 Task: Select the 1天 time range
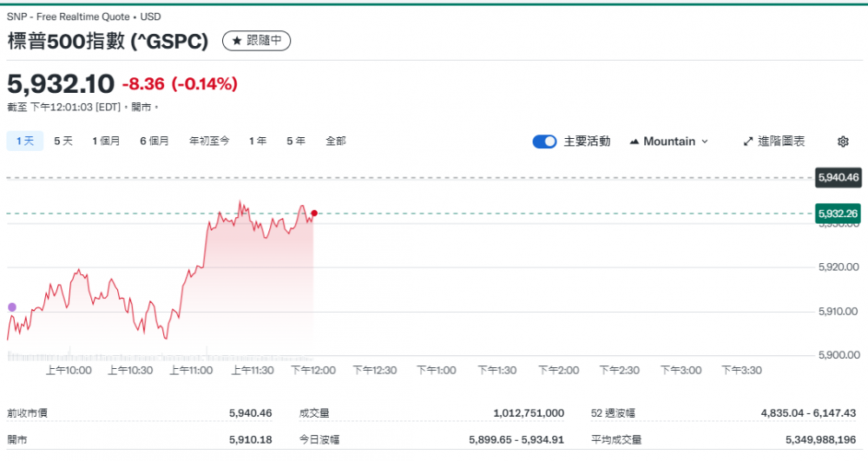[x=24, y=141]
